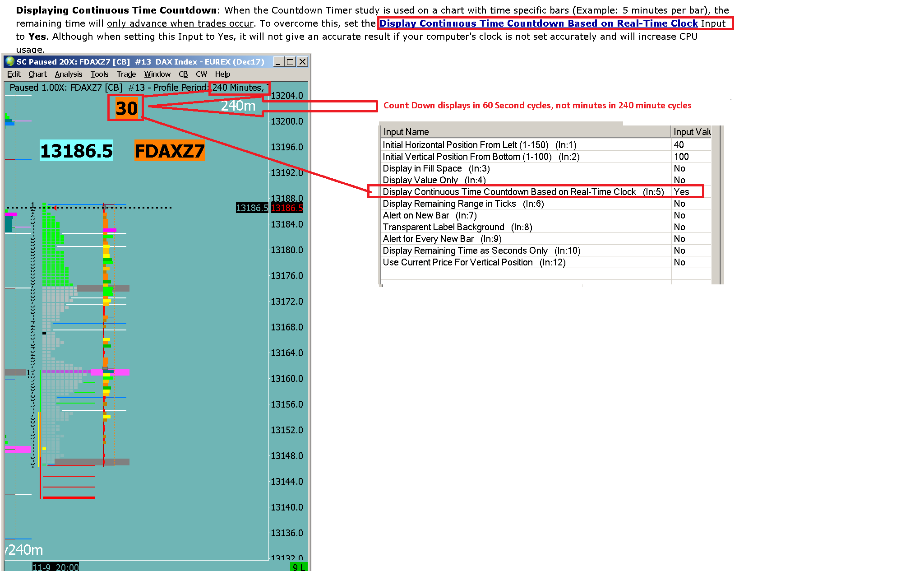Viewport: 924px width, 571px height.
Task: Select the Real-Time Clock input Yes value
Action: (x=681, y=192)
